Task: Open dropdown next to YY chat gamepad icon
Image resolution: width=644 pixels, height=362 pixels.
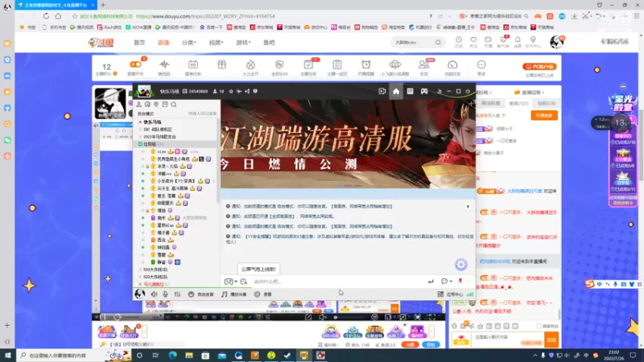Action: (x=236, y=282)
